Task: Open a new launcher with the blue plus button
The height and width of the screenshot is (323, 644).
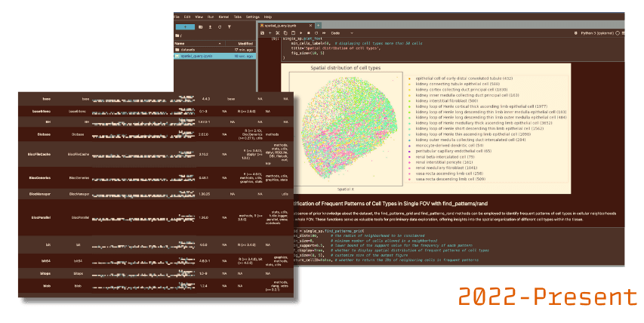Action: (x=185, y=27)
